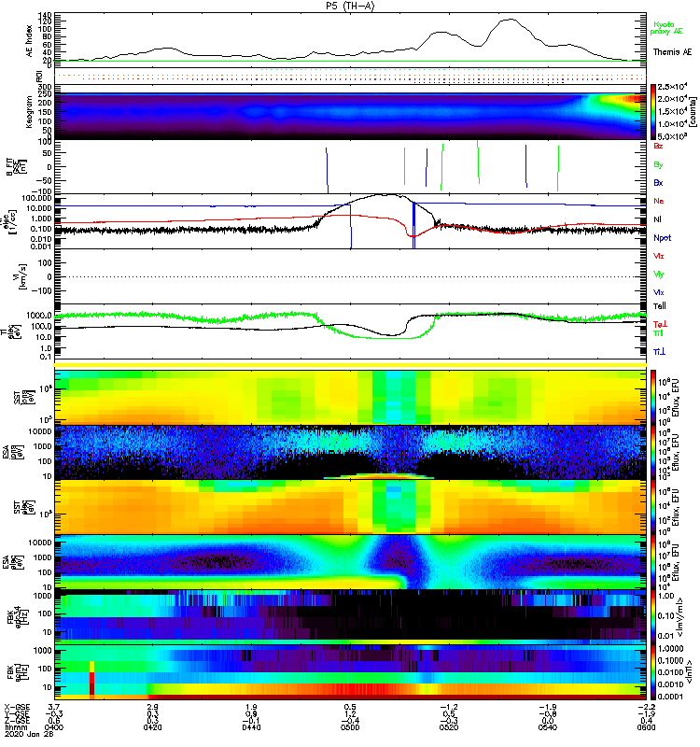The width and height of the screenshot is (700, 747).
Task: Click the "[counts]" color bar unit label
Action: [692, 112]
